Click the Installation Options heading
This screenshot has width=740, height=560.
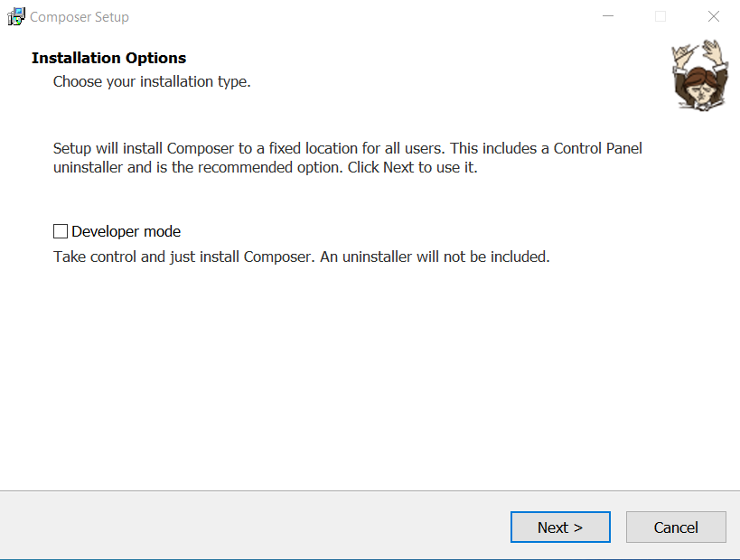pyautogui.click(x=108, y=57)
